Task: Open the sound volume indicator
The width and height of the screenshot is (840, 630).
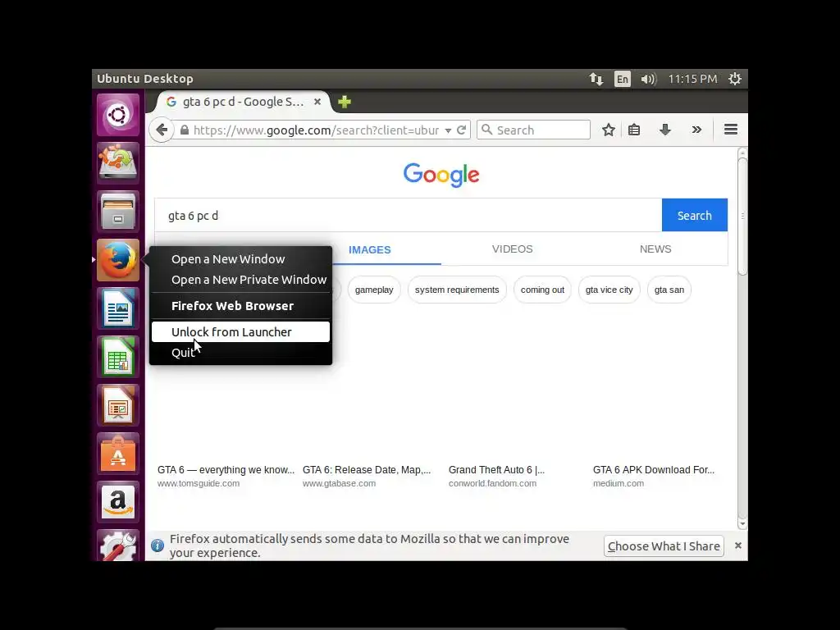Action: point(648,79)
